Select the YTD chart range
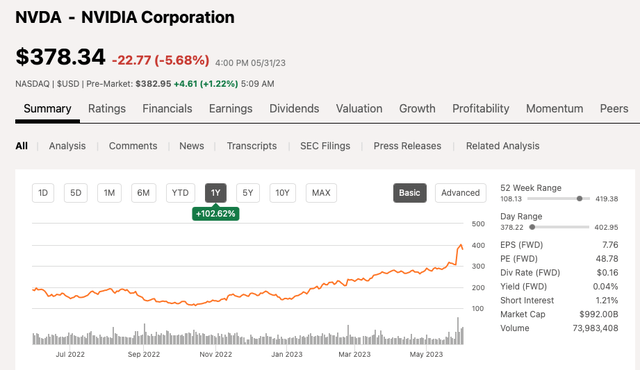This screenshot has height=370, width=640. tap(180, 193)
